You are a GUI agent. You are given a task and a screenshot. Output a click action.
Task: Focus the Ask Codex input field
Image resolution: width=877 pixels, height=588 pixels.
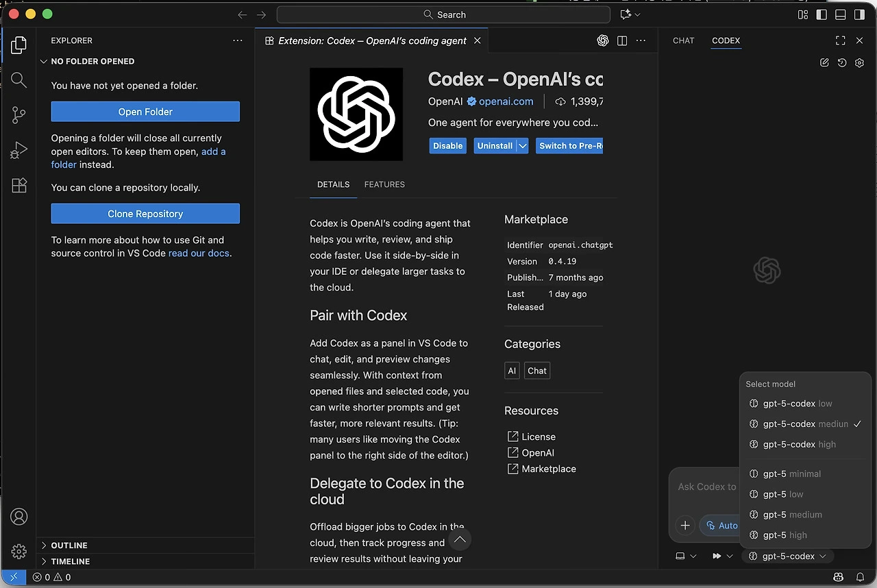click(706, 487)
